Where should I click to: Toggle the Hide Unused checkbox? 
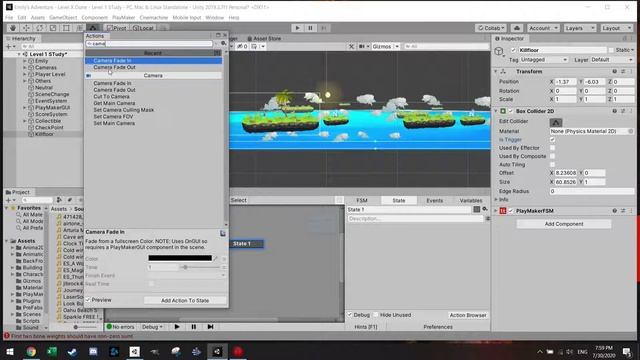[x=376, y=315]
